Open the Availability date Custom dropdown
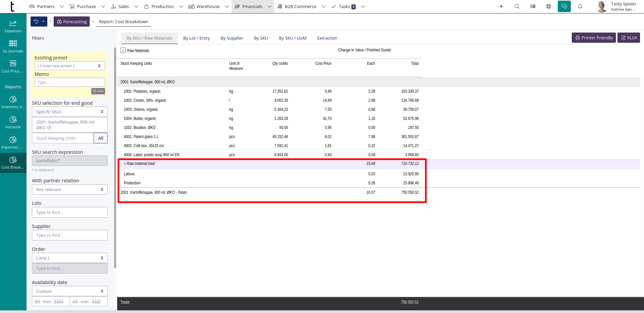The image size is (644, 313). coord(69,291)
